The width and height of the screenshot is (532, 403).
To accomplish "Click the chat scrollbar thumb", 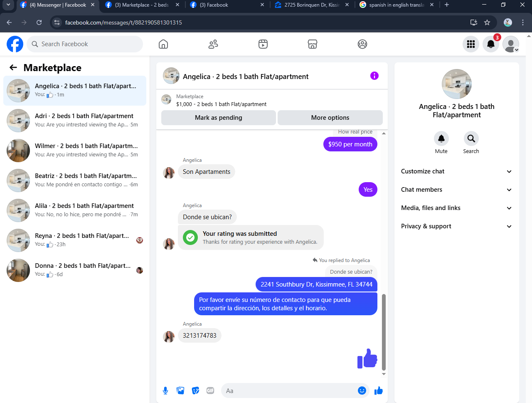I will pyautogui.click(x=384, y=332).
